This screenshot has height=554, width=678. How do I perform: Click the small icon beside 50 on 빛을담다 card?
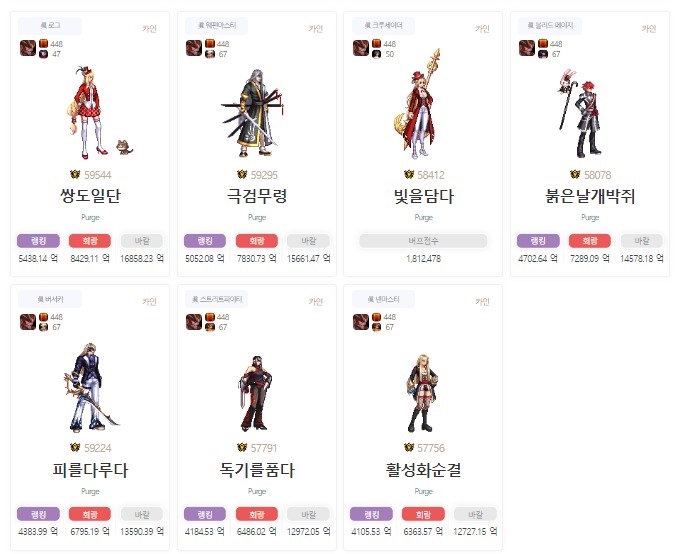tap(376, 54)
